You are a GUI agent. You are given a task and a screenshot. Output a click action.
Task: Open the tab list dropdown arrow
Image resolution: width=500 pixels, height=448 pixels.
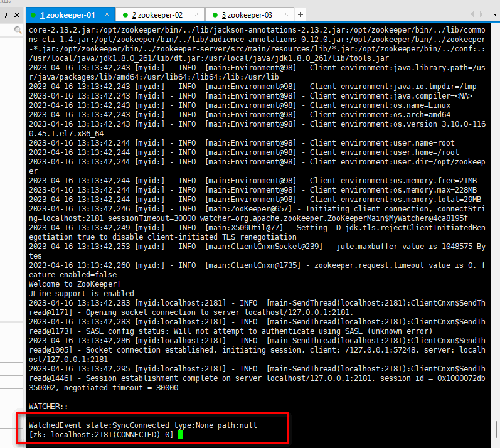tap(495, 14)
